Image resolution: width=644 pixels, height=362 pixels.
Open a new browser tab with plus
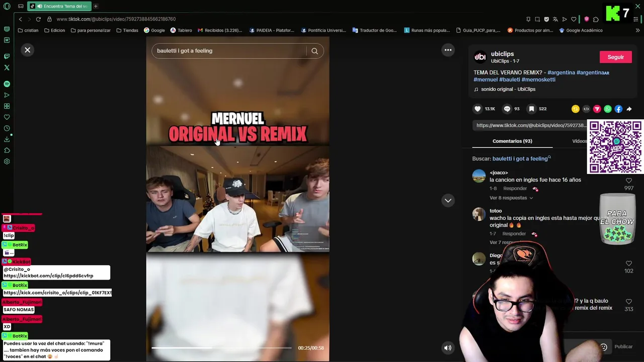[x=96, y=6]
